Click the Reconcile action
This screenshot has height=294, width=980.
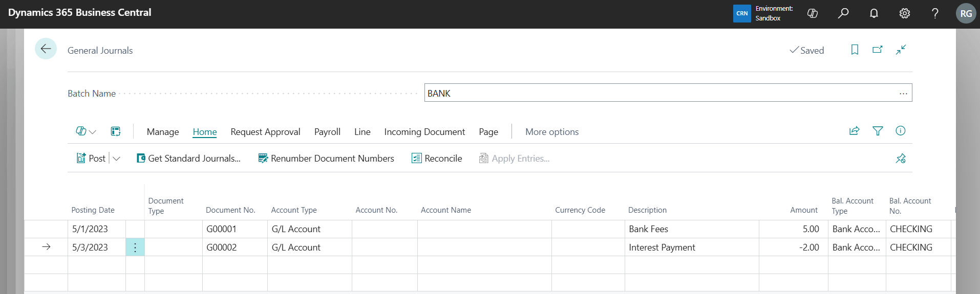coord(437,159)
